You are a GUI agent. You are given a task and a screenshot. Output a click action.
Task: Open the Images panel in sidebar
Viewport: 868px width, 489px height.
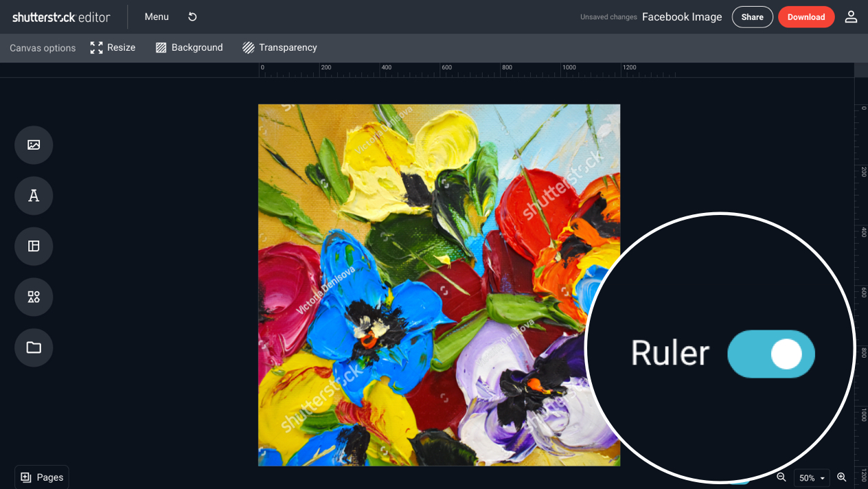34,145
